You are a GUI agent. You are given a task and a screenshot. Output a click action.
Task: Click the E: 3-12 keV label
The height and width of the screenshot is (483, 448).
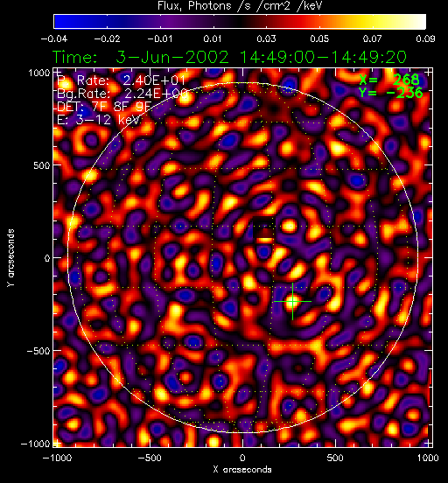pyautogui.click(x=99, y=120)
